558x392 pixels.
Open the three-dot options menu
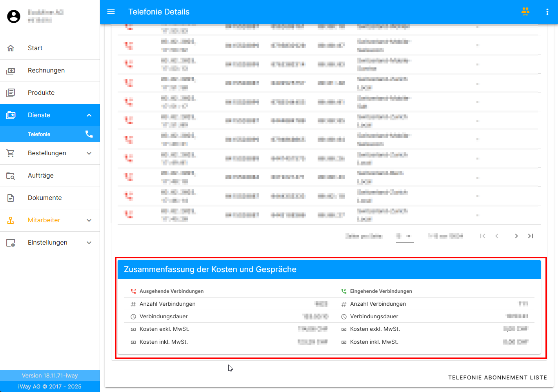pyautogui.click(x=547, y=12)
